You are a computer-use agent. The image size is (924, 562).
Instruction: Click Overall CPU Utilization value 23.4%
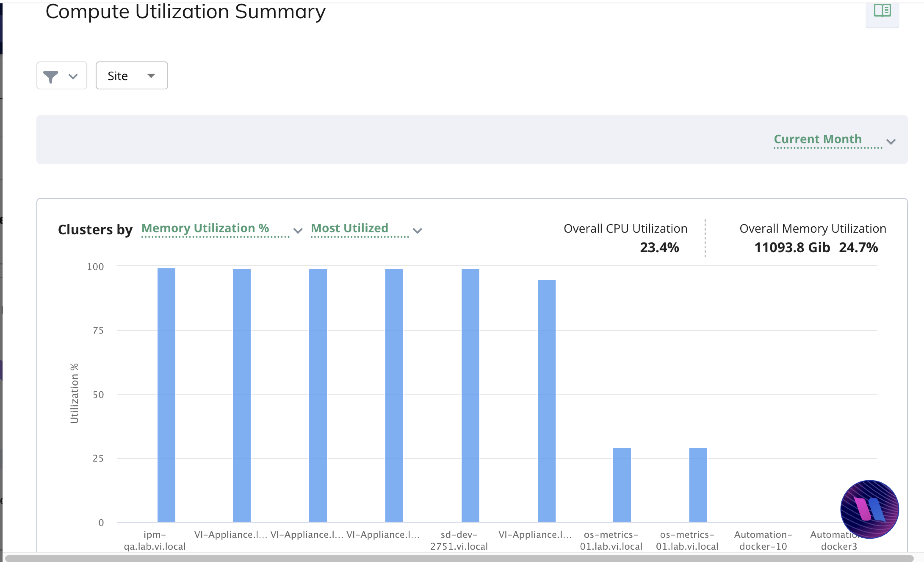pyautogui.click(x=659, y=247)
